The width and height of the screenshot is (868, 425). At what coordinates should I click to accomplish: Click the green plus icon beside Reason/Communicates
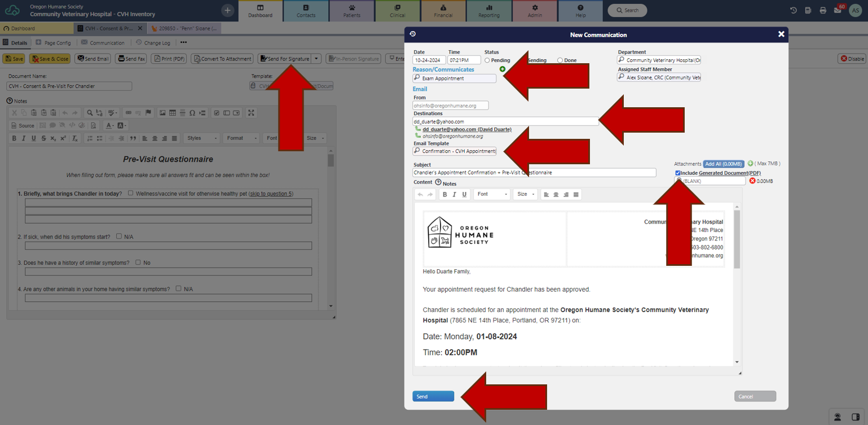503,69
